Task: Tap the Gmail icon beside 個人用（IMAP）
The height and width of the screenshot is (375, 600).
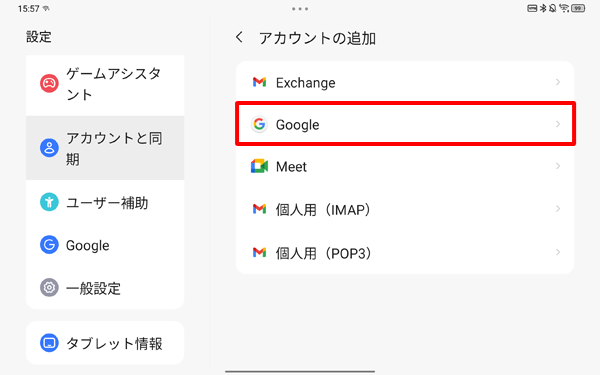Action: tap(259, 209)
